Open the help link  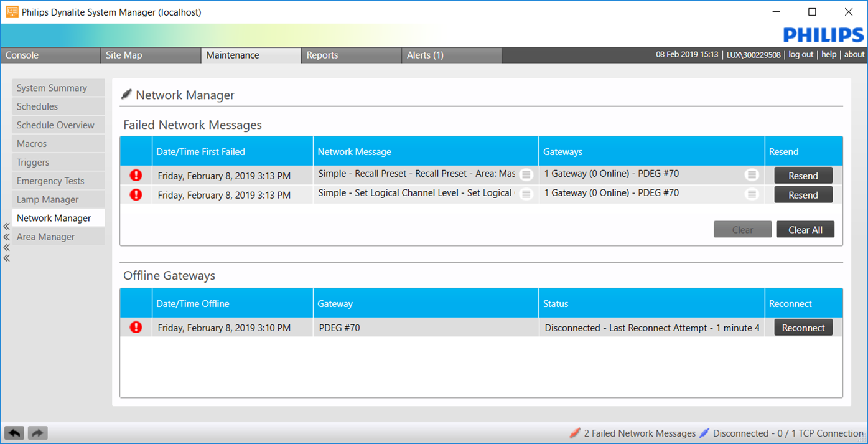pyautogui.click(x=829, y=54)
